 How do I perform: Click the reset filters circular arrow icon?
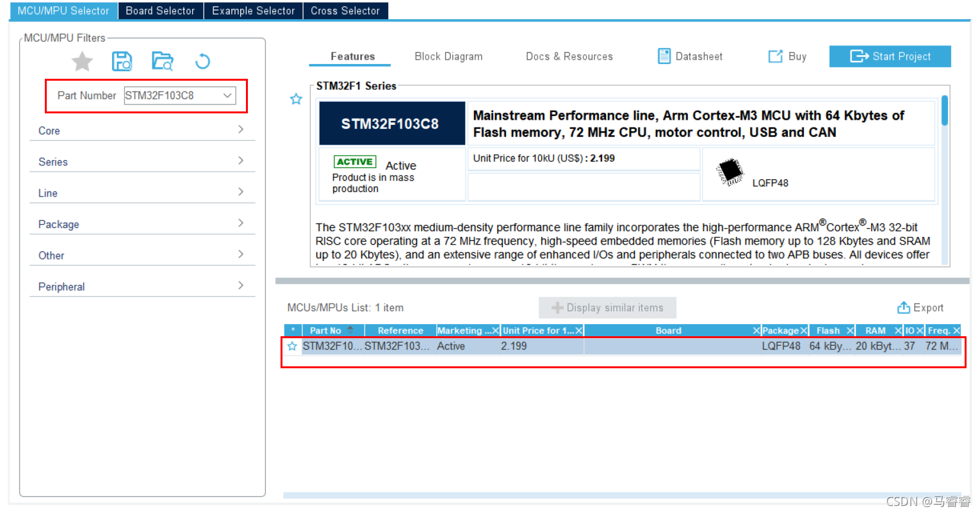[202, 61]
